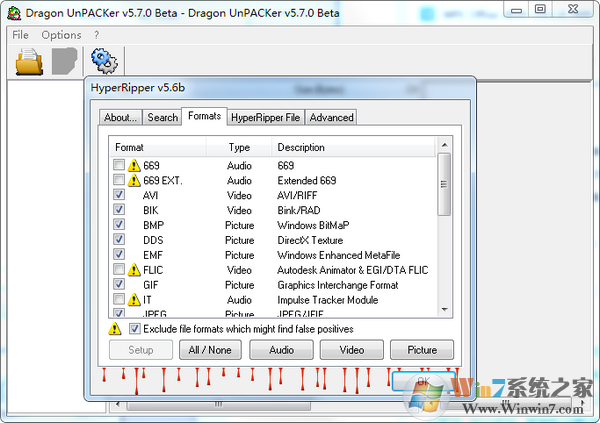The image size is (600, 423).
Task: Minimize the Dragon UnPACKer window
Action: [x=516, y=9]
